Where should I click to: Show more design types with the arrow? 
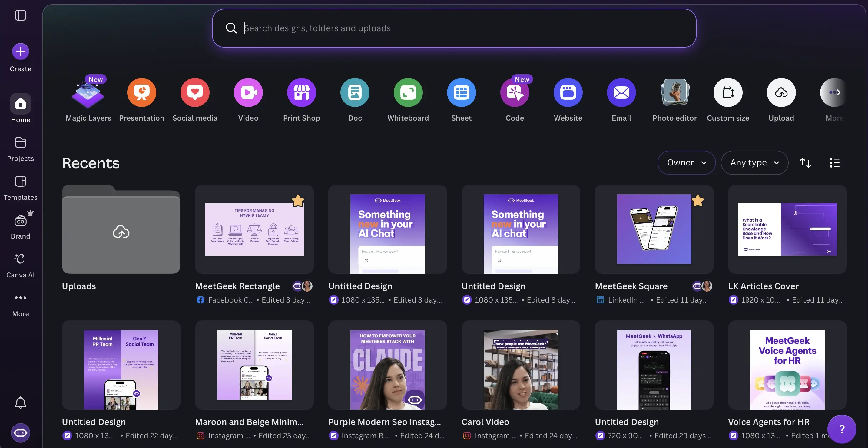(x=837, y=92)
